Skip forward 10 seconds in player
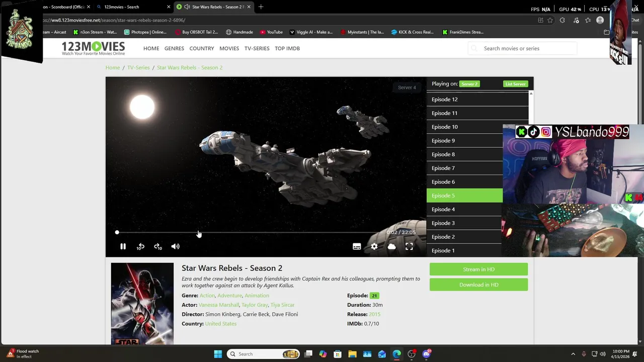 [158, 246]
